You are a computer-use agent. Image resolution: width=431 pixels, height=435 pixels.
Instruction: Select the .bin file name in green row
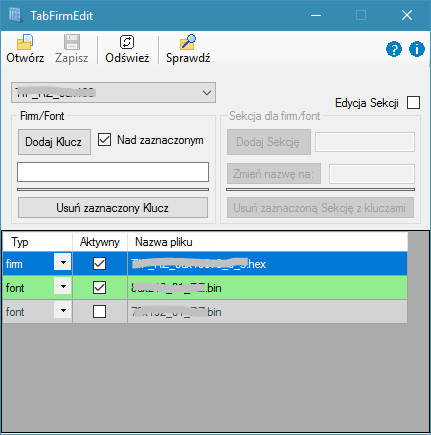click(267, 288)
